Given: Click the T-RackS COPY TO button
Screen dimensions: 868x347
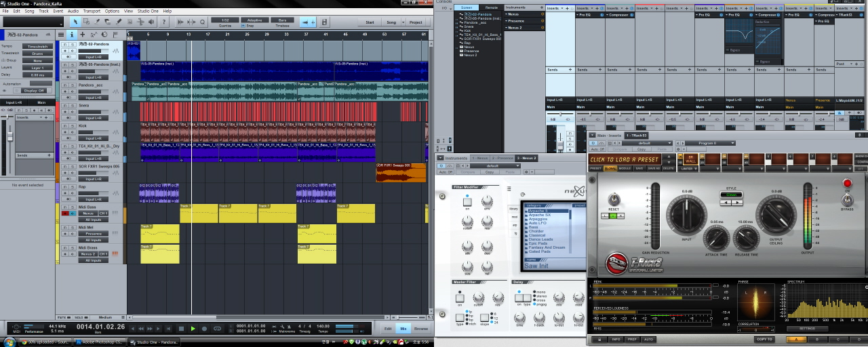Looking at the screenshot, I should pos(764,339).
